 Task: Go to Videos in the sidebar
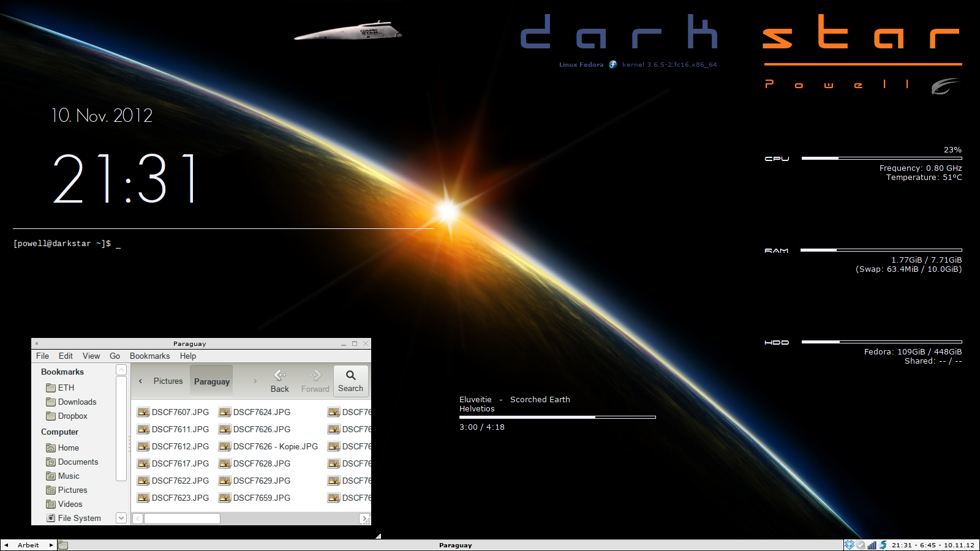pos(64,504)
